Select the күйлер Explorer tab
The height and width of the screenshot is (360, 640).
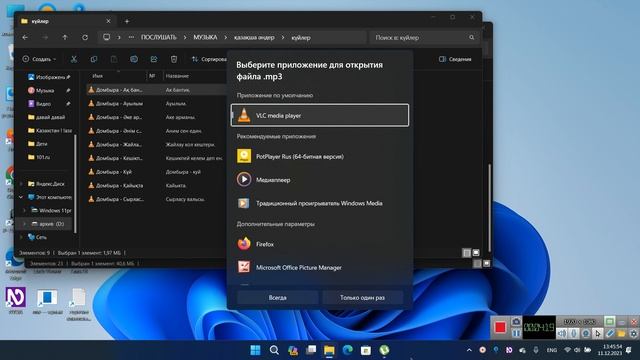click(x=65, y=21)
